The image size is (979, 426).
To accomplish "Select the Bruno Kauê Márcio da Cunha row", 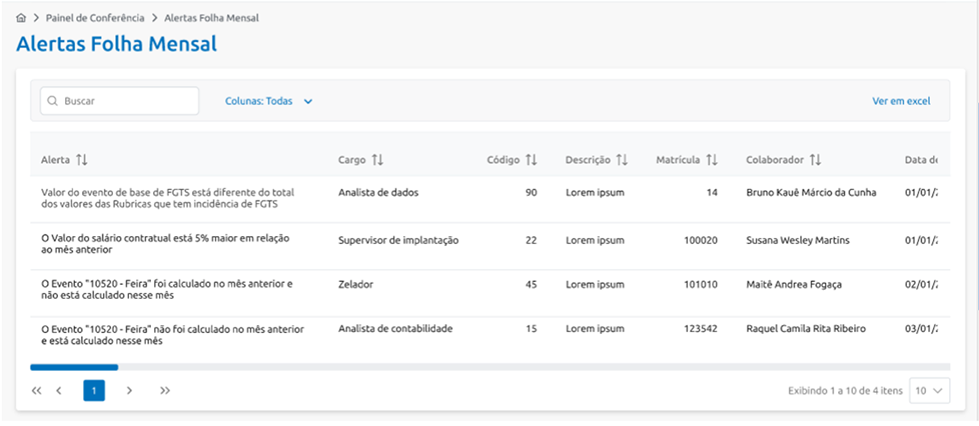I will [810, 192].
